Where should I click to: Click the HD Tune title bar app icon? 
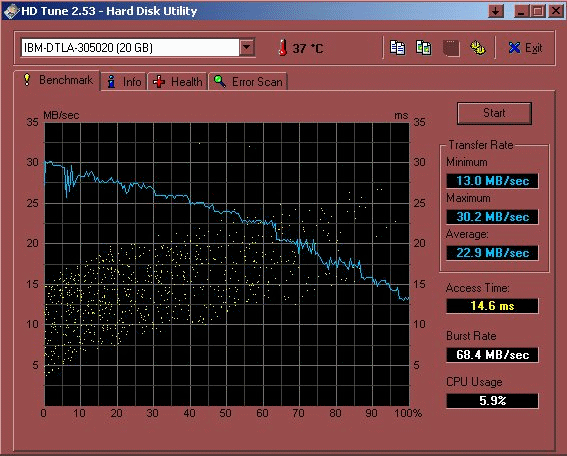point(11,11)
